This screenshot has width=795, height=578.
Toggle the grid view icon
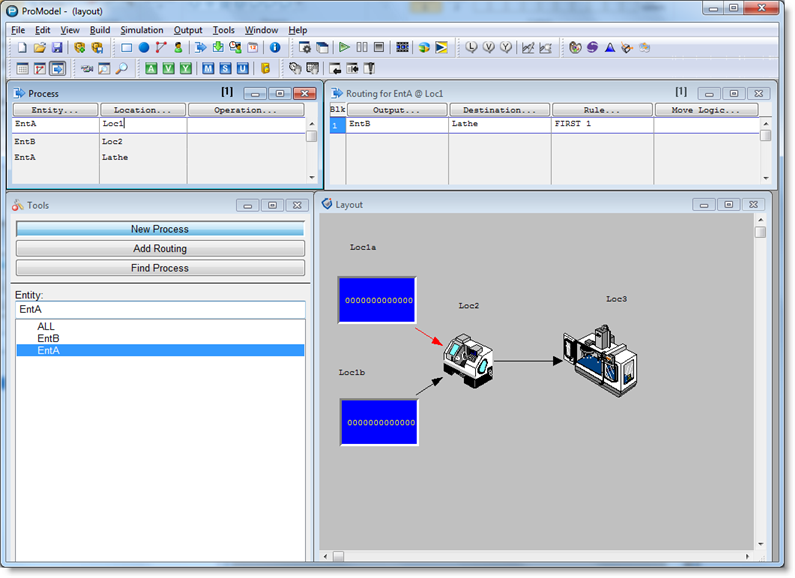[x=23, y=68]
